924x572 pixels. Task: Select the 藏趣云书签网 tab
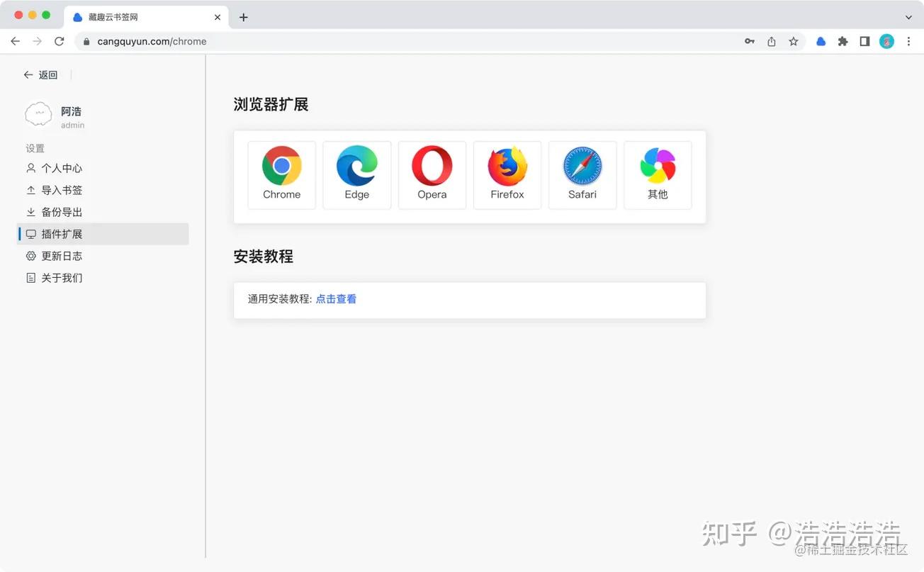click(x=147, y=17)
